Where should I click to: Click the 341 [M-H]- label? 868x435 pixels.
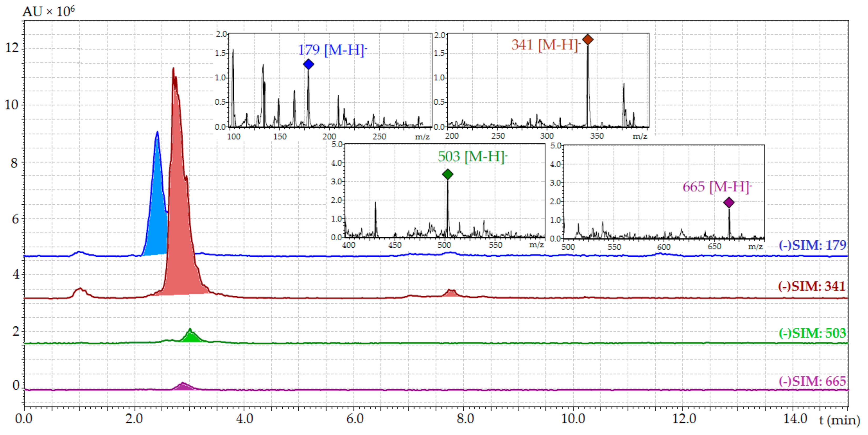coord(546,45)
